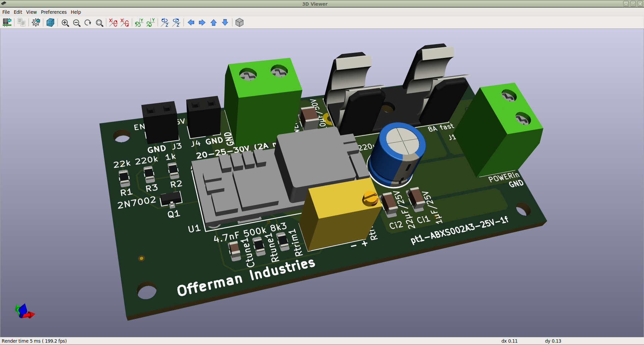Toggle the blue raytracing render cube
The image size is (644, 345).
50,22
